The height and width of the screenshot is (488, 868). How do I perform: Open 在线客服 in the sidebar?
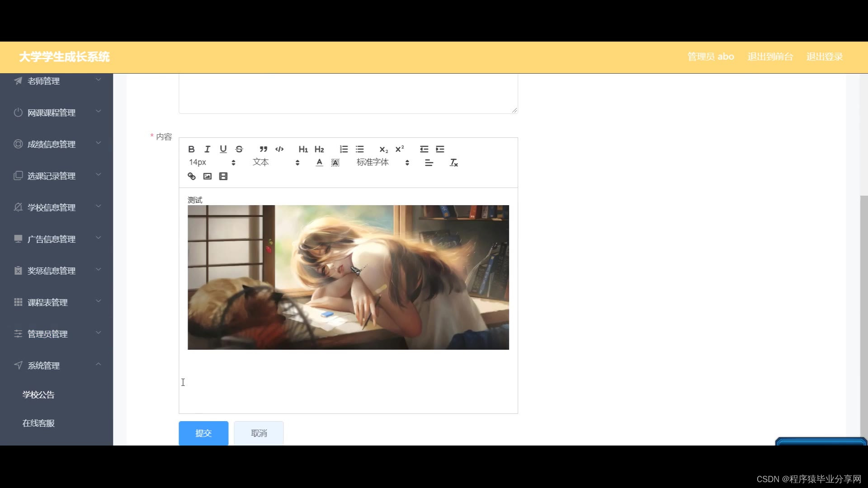pos(38,423)
